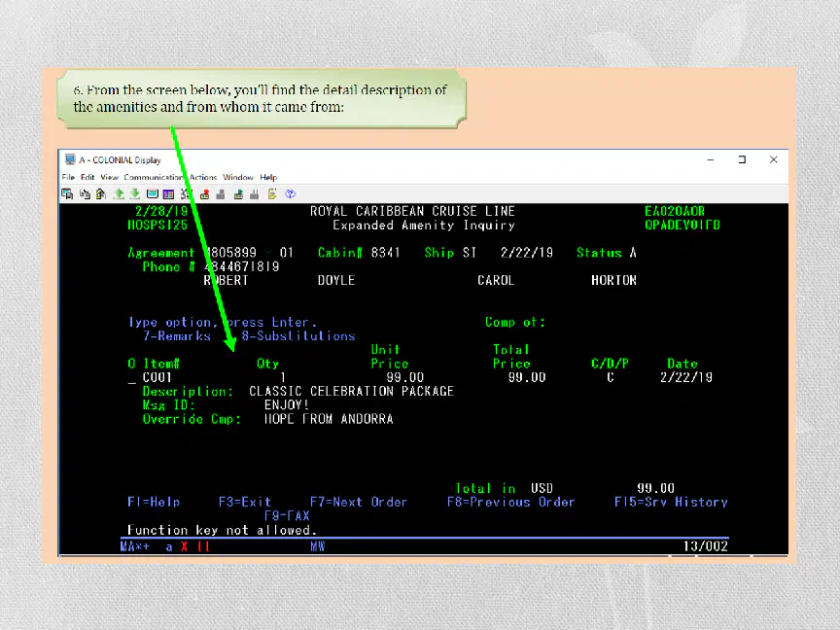Open the Window menu
Screen dimensions: 840x630
238,177
